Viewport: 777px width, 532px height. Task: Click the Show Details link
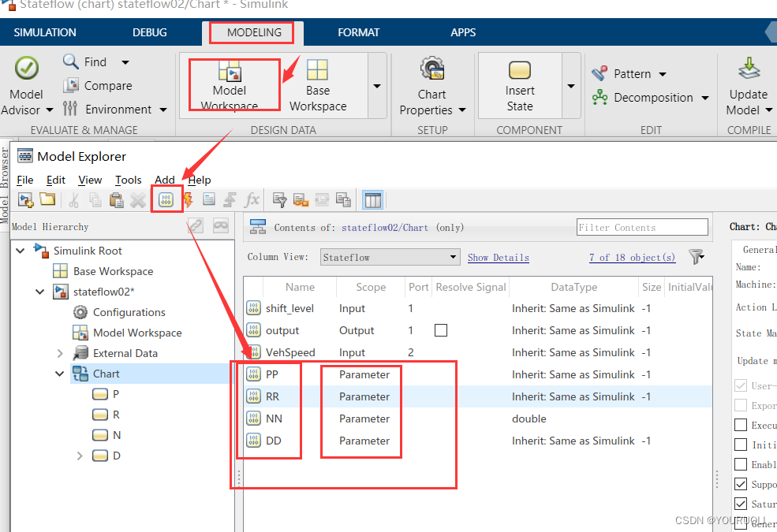coord(498,257)
